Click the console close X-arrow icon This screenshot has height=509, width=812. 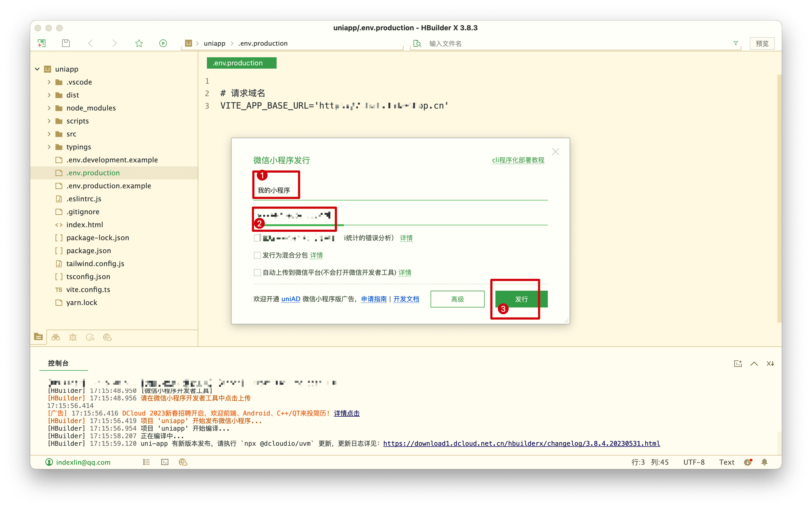(x=770, y=364)
